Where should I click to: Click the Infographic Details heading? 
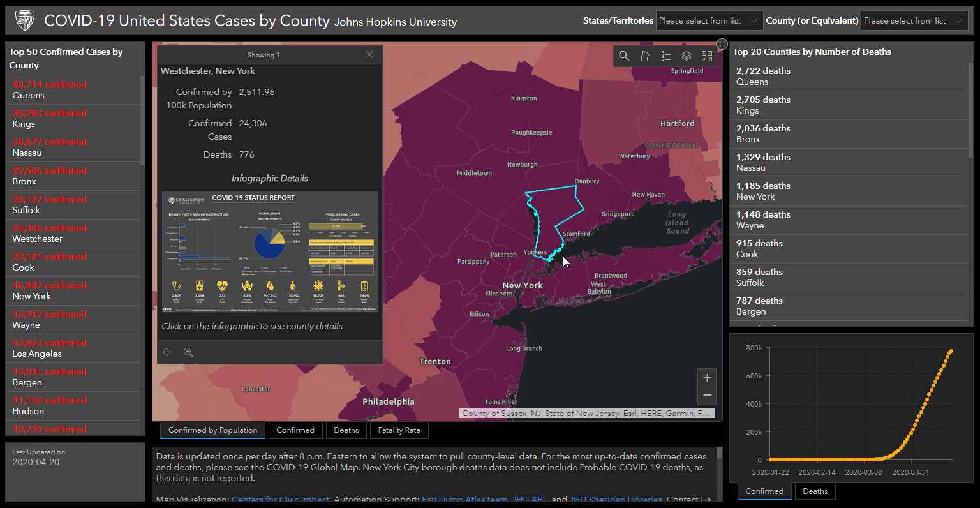(x=270, y=178)
